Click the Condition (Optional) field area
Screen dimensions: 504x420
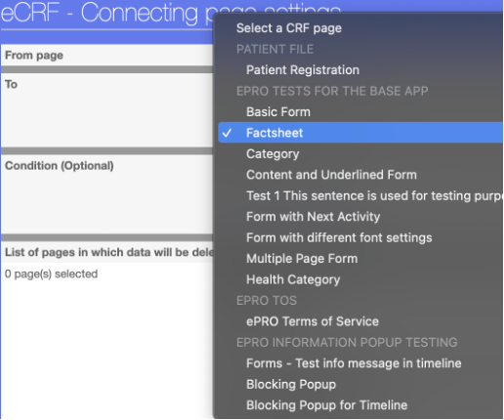[x=106, y=194]
